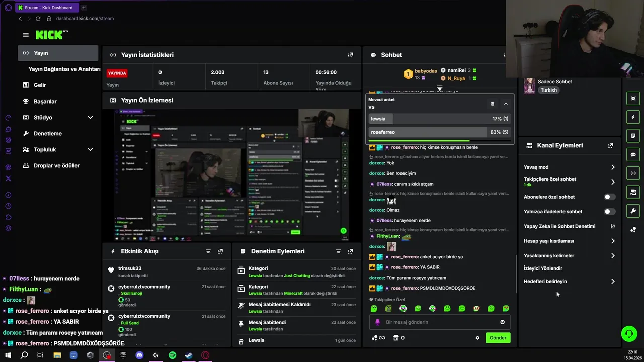Click the document icon in right toolbar
Screen dimensions: 644x362
[x=633, y=136]
